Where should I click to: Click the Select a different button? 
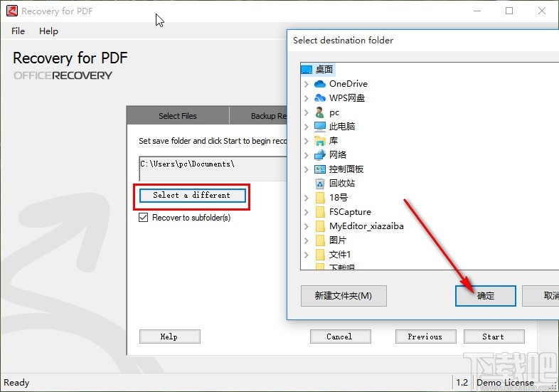point(193,195)
